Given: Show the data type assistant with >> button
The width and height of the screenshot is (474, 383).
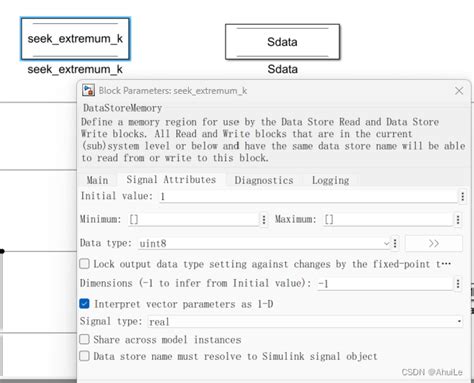Looking at the screenshot, I should (x=434, y=243).
